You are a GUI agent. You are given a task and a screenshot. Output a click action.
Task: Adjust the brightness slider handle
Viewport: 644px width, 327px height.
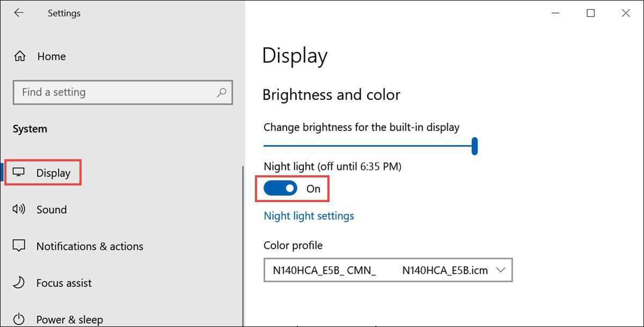click(x=474, y=145)
